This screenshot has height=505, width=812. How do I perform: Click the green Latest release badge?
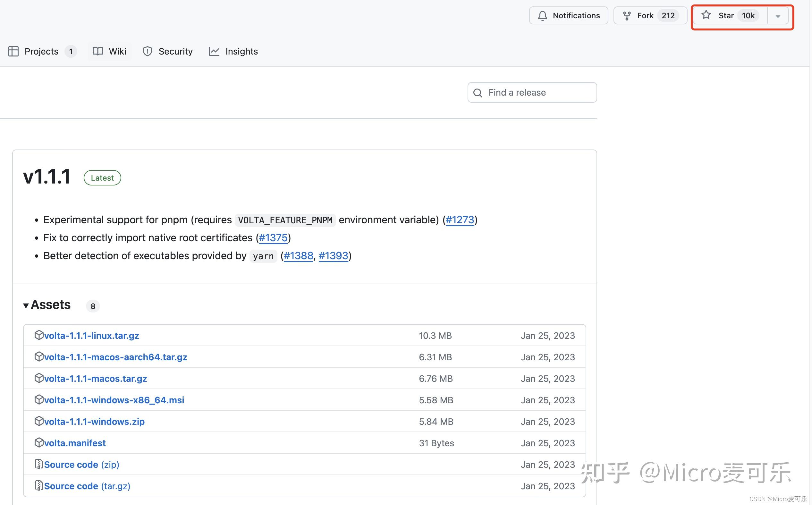(x=102, y=178)
